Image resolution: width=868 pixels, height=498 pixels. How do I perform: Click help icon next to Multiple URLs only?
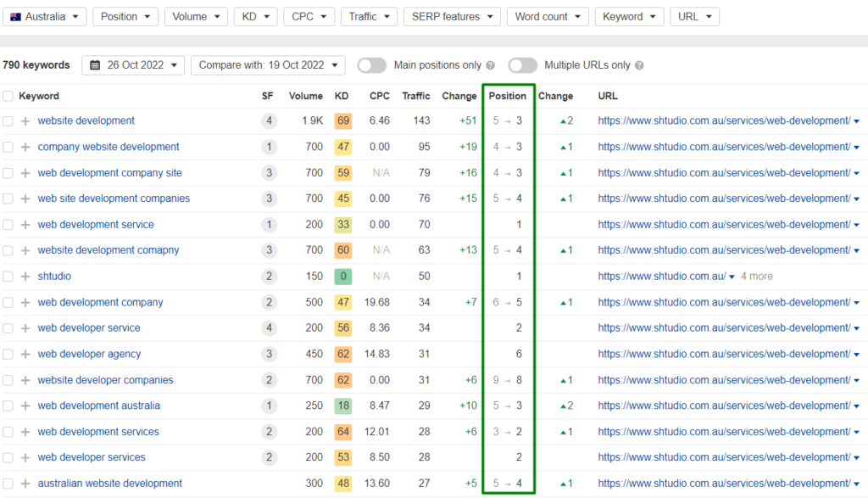(x=639, y=65)
